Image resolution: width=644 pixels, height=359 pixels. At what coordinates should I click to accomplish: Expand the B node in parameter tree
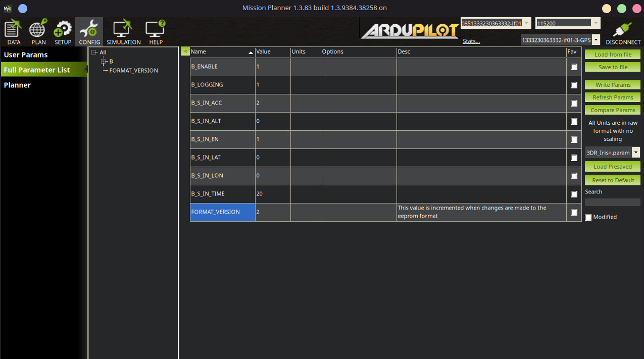(104, 61)
